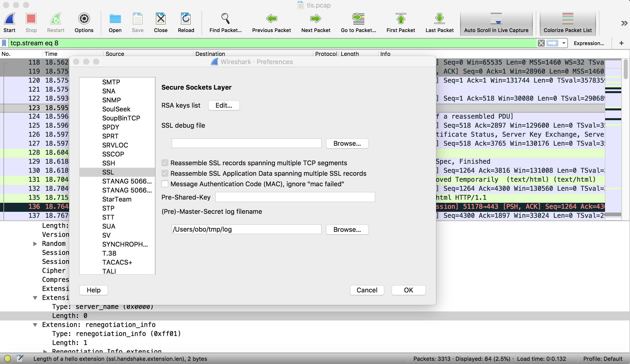Screen dimensions: 630x364
Task: Click the Pre-Shared-Key input field
Action: pos(295,197)
